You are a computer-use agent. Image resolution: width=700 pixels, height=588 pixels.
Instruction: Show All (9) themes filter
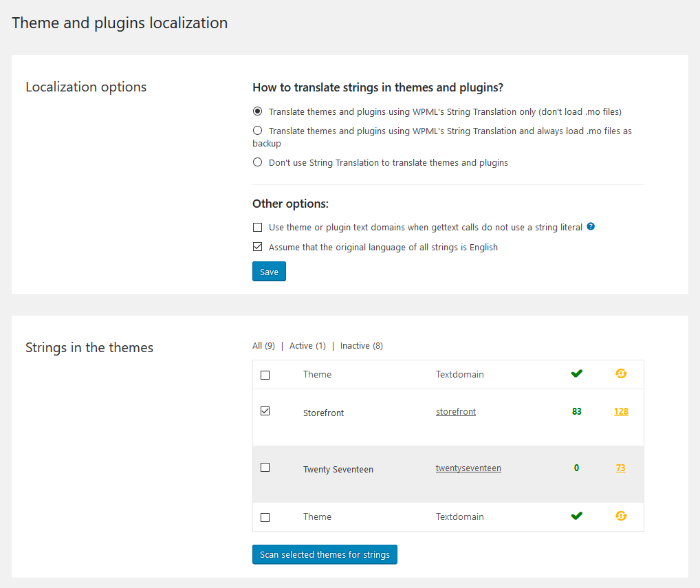(x=263, y=346)
